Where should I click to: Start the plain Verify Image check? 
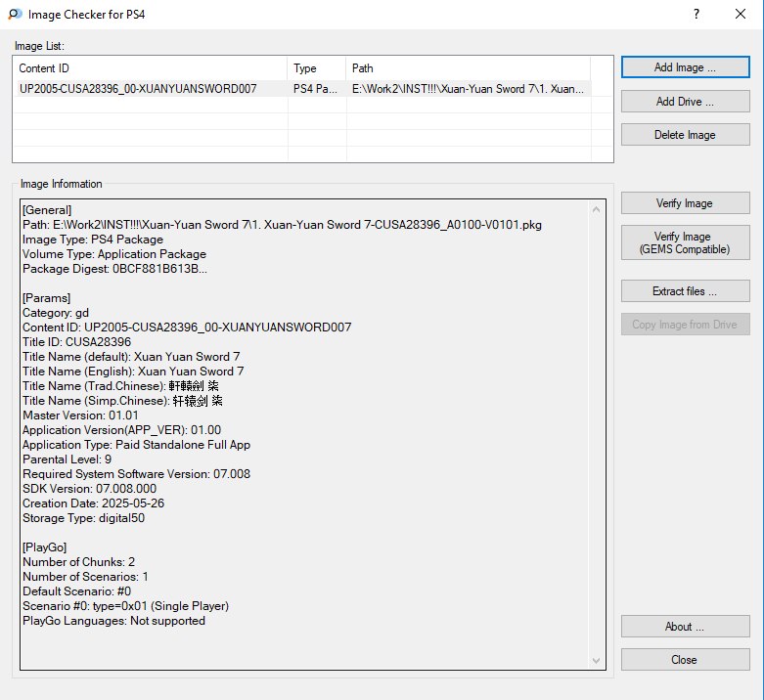click(685, 203)
